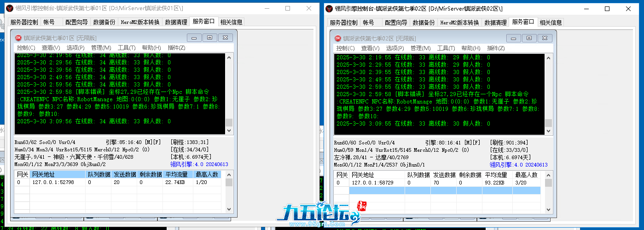Open 控制(C) menu in 02区 server window
The image size is (644, 230).
click(x=345, y=48)
